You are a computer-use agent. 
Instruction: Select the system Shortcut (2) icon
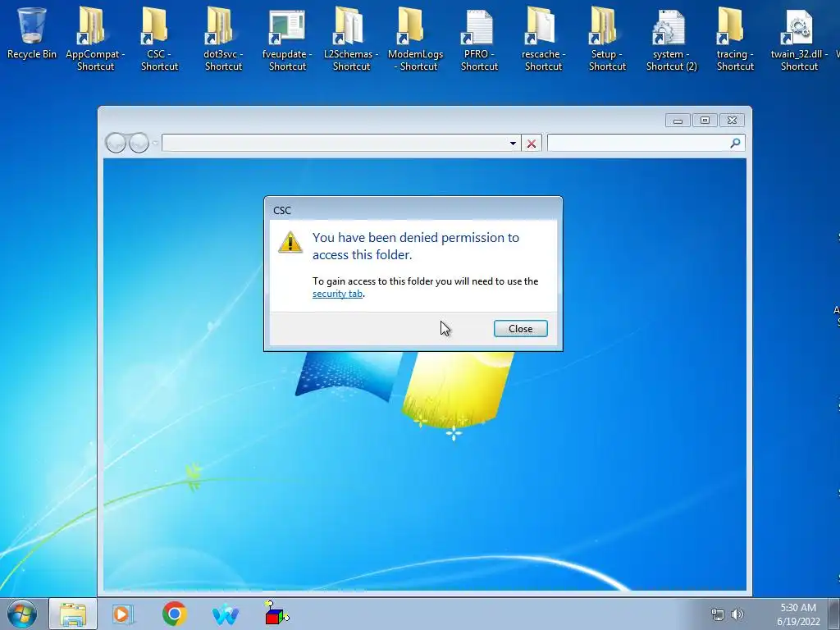coord(668,27)
